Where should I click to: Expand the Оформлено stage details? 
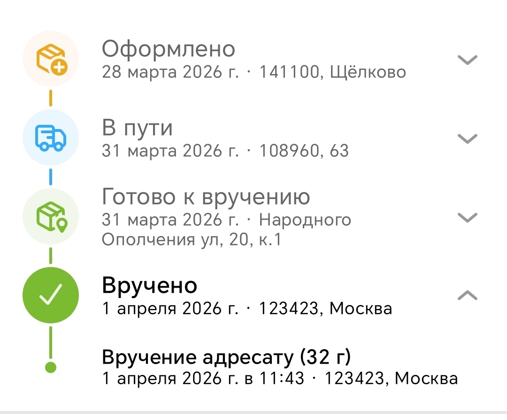click(466, 60)
